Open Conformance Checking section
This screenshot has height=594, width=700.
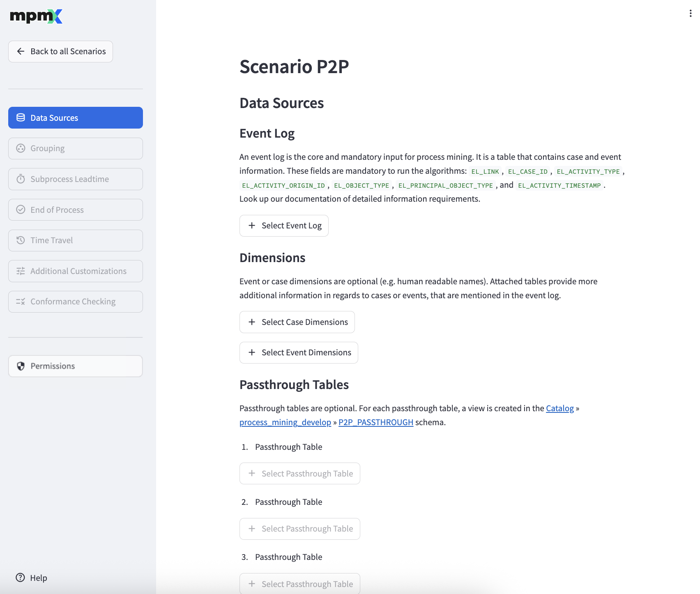76,302
